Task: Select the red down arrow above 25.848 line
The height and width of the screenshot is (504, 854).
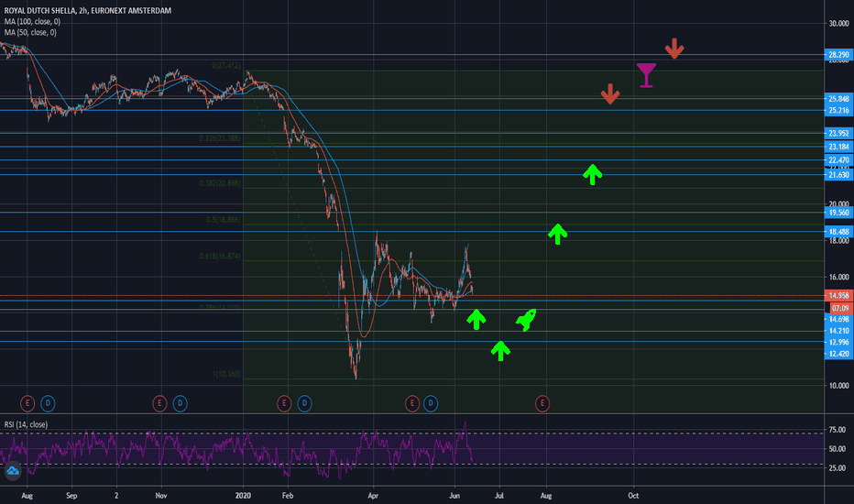Action: [x=610, y=93]
